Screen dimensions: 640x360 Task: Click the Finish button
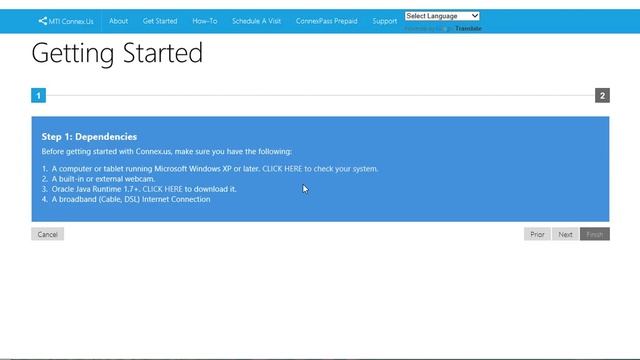595,234
